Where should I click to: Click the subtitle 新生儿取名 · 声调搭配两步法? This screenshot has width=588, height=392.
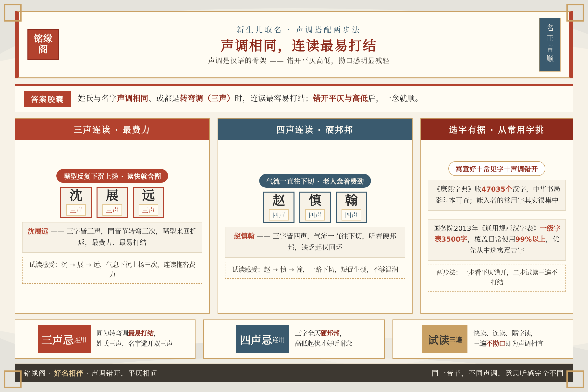click(x=298, y=30)
